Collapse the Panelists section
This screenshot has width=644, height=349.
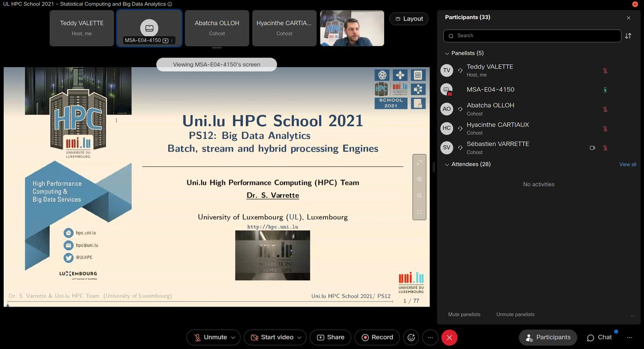coord(447,53)
